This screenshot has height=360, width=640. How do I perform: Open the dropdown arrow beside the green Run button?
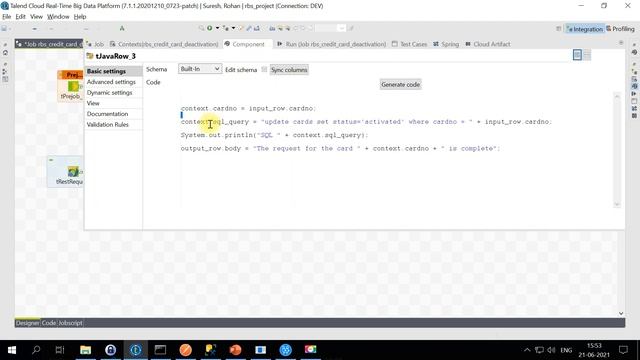click(x=217, y=28)
